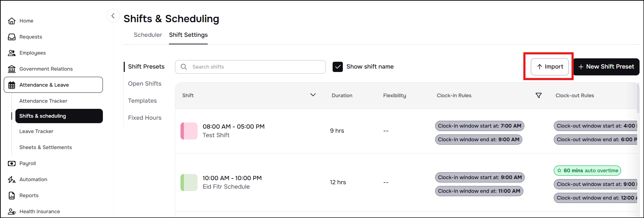Open the Automation lightning icon
Screen dimensions: 644x218
(12, 179)
